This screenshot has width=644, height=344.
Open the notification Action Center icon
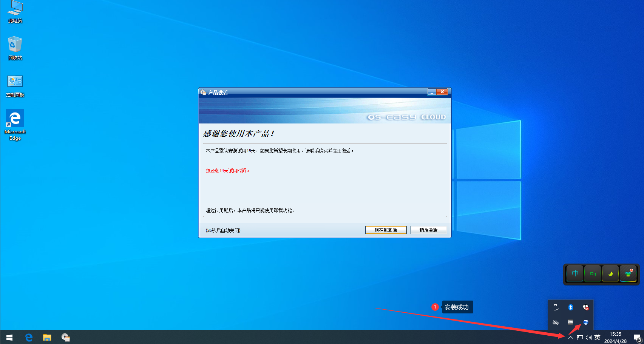637,338
